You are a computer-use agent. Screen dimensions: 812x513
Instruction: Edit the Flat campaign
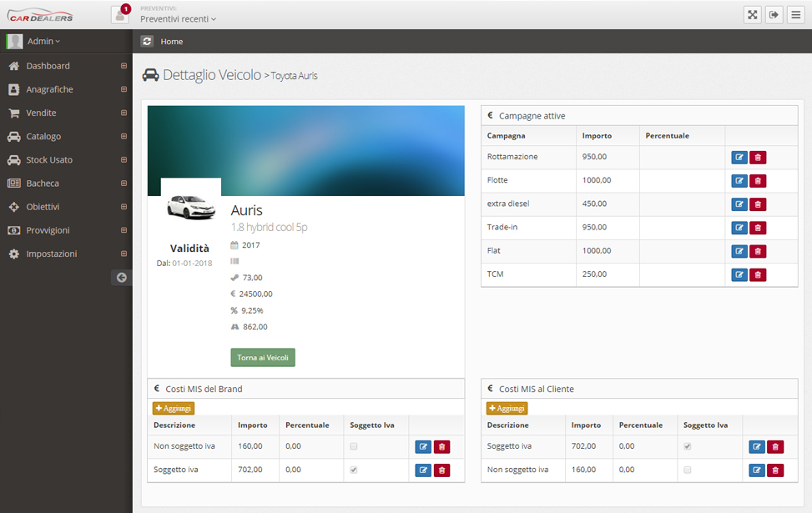click(x=739, y=252)
